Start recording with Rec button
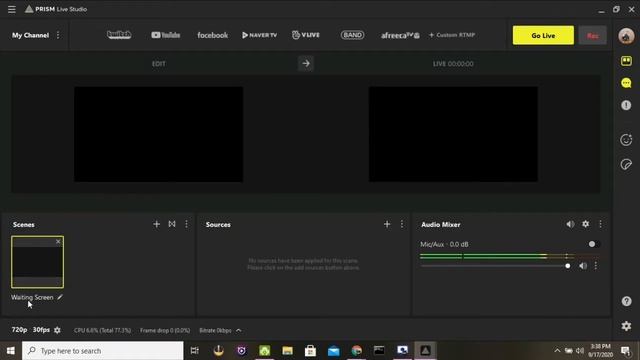 593,36
